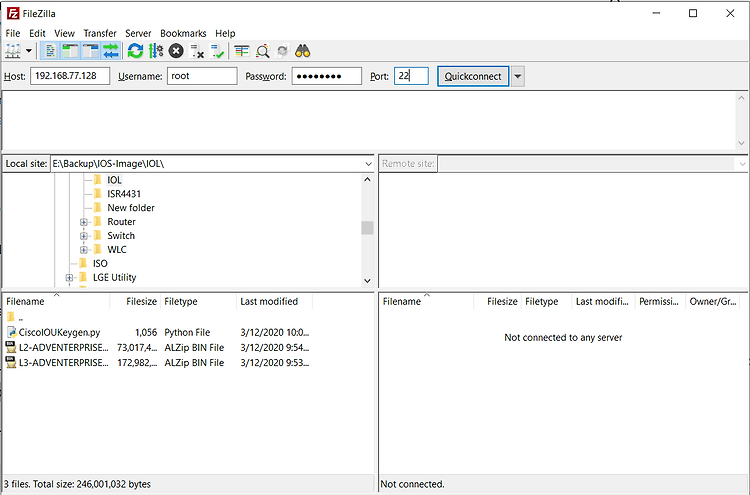The image size is (750, 495).
Task: Open the File menu
Action: (x=13, y=33)
